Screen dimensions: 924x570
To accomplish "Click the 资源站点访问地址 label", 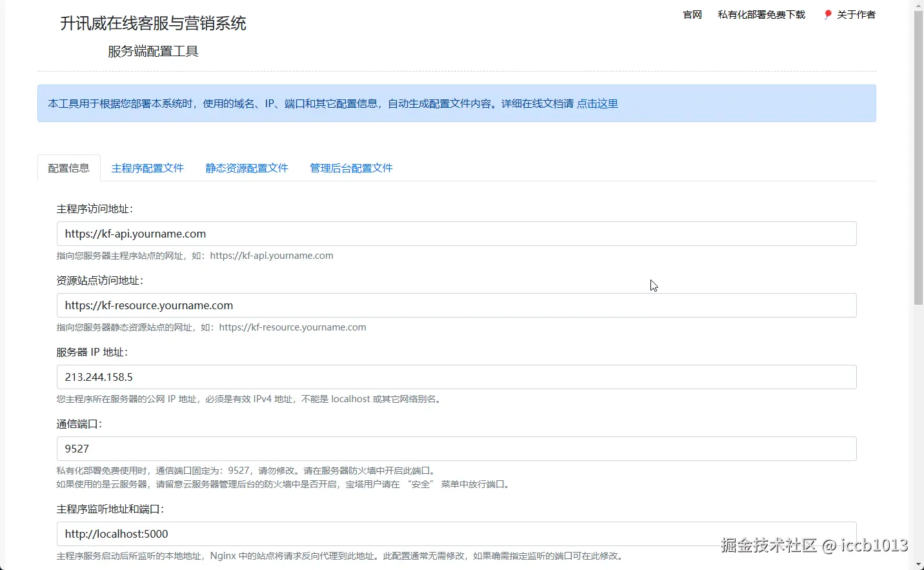I will (x=100, y=281).
